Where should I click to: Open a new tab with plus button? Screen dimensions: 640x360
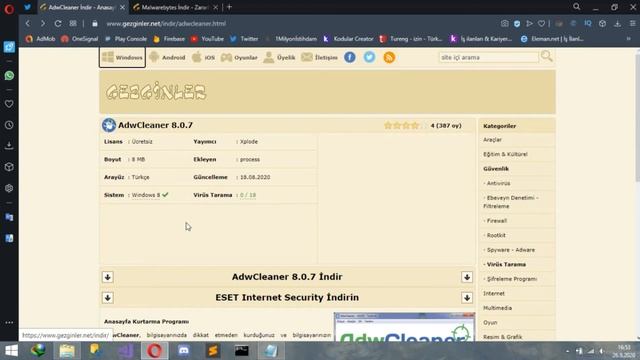(x=229, y=7)
